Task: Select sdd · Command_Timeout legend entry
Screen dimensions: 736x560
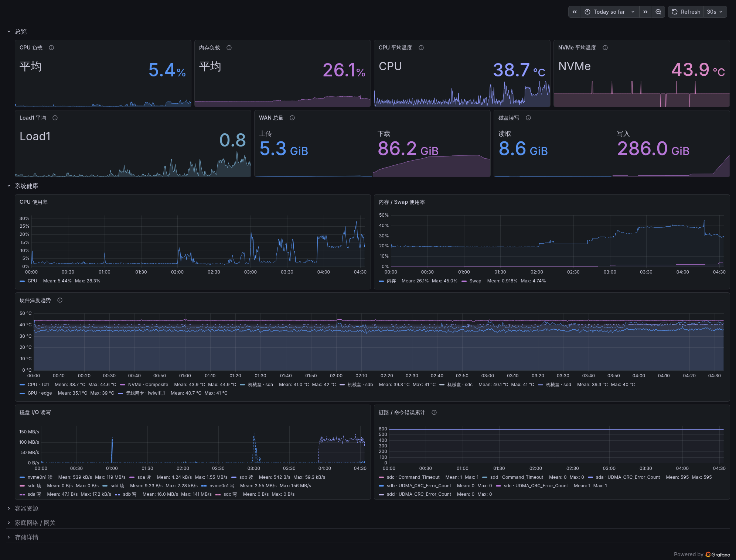Action: click(x=517, y=477)
